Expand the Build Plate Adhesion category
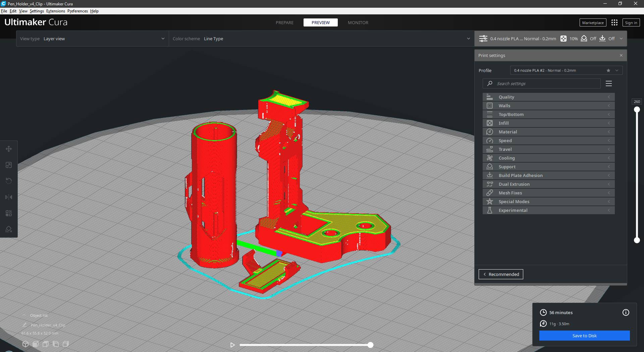 [549, 175]
